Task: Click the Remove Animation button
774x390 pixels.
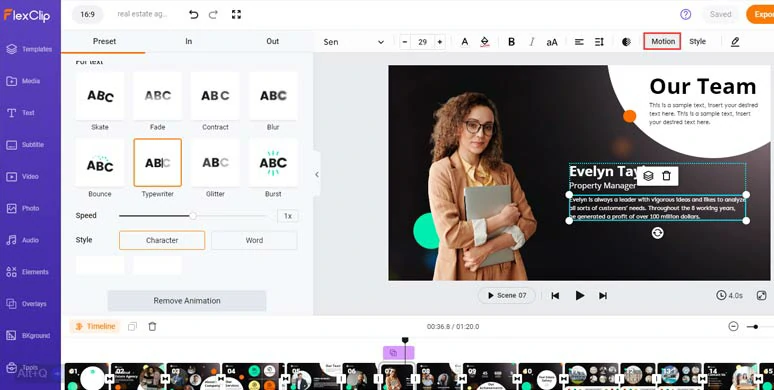Action: point(187,301)
